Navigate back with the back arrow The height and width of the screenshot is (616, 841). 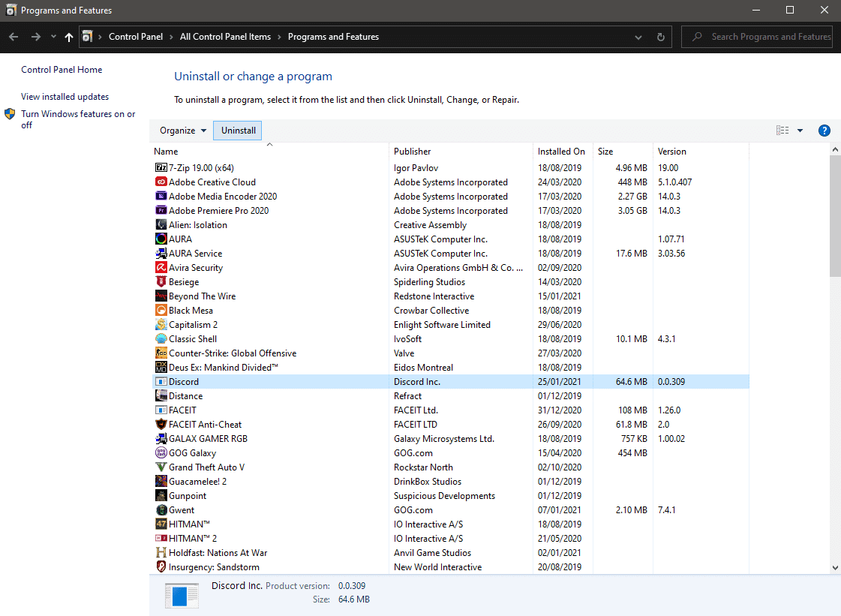(14, 37)
